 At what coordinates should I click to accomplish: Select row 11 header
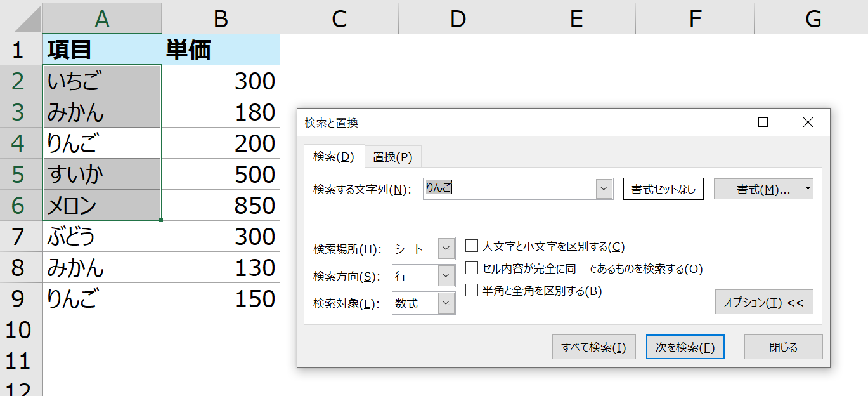click(21, 360)
